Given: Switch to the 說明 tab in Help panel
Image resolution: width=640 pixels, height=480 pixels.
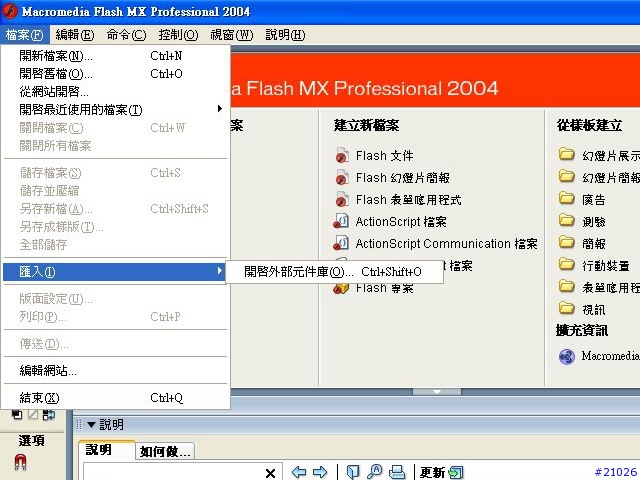Looking at the screenshot, I should tap(107, 450).
